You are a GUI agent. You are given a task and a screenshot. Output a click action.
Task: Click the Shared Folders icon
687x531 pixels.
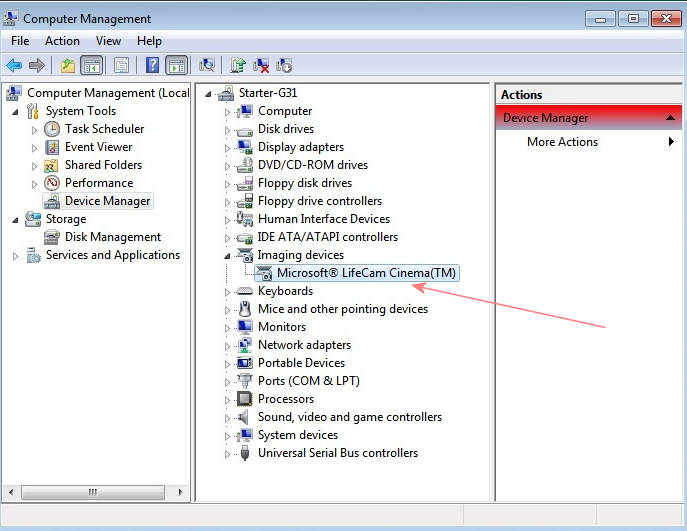click(x=51, y=166)
